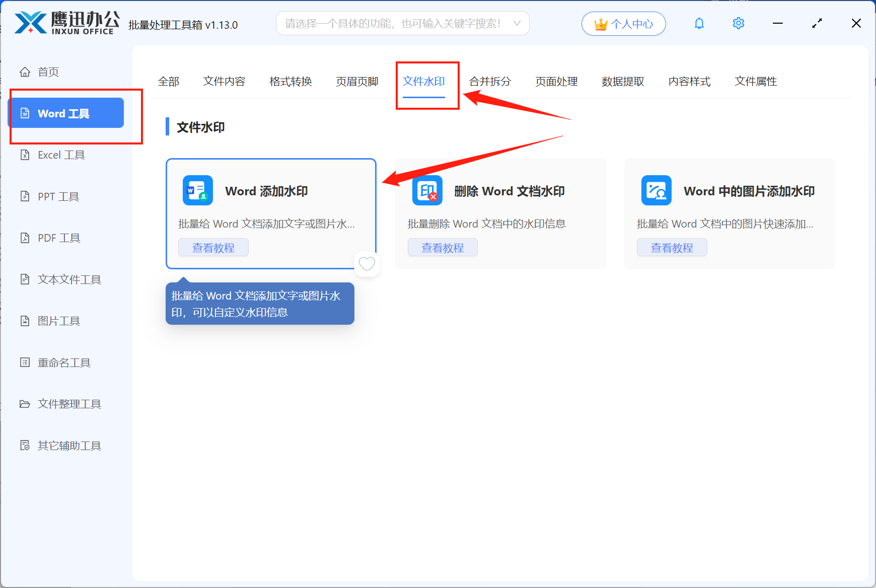Open the 重命名工具 section
Viewport: 876px width, 588px height.
[62, 362]
